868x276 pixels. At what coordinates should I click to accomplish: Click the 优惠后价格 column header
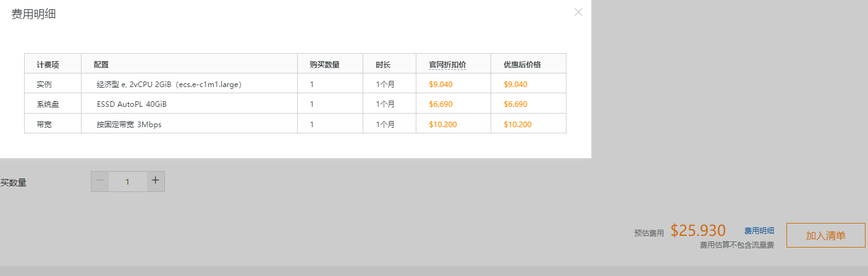(522, 64)
